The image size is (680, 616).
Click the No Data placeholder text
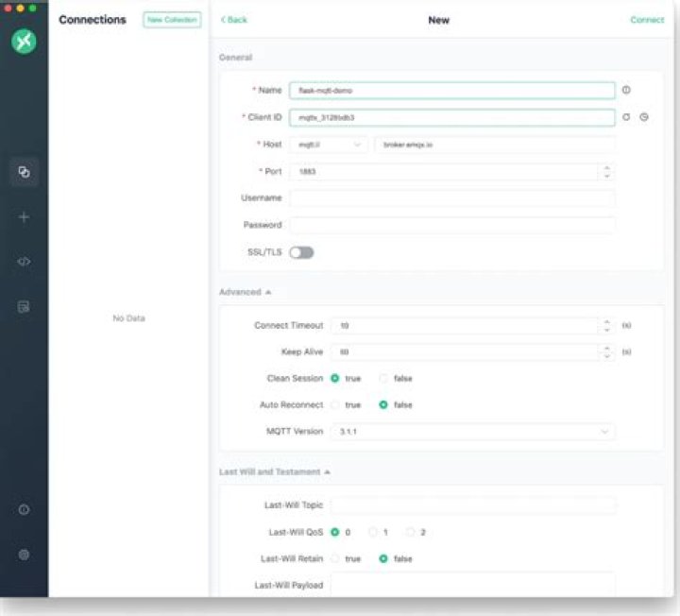[x=128, y=318]
